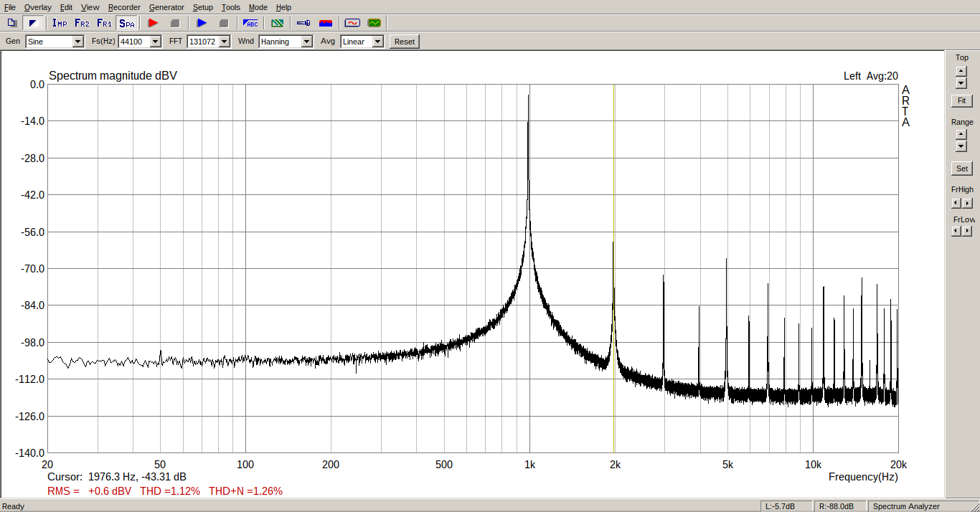The height and width of the screenshot is (512, 980).
Task: Select the Fr2 dual-channel frequency response mode
Action: [x=82, y=23]
